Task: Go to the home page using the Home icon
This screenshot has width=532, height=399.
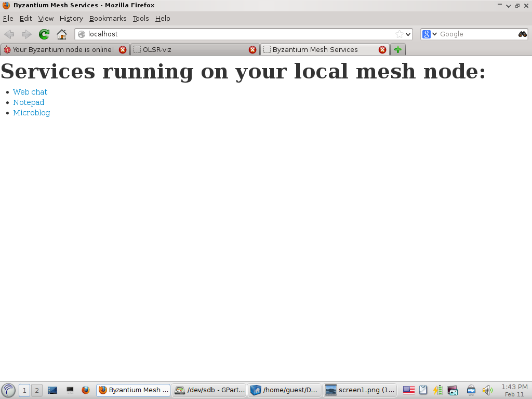Action: (61, 34)
